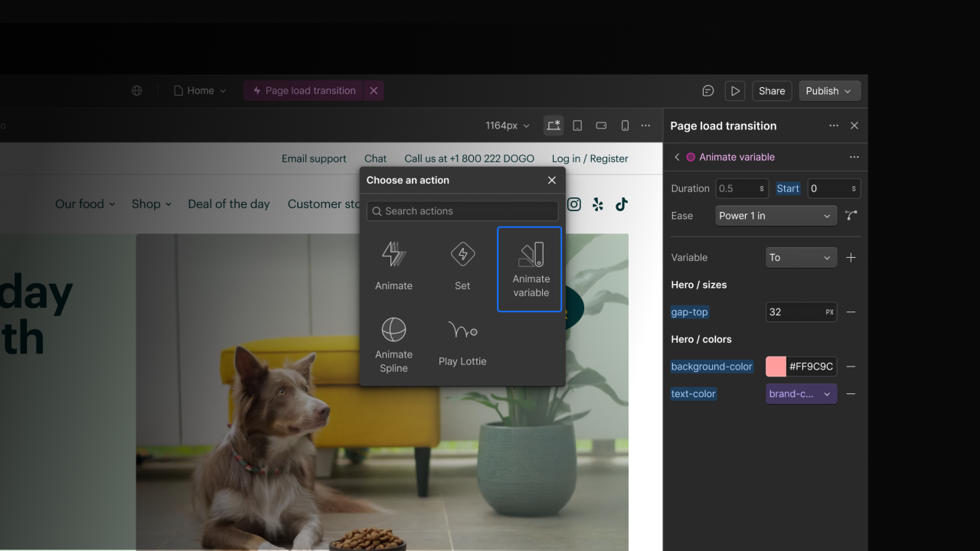Open the Home page breadcrumb menu
The height and width of the screenshot is (551, 980).
coord(199,90)
